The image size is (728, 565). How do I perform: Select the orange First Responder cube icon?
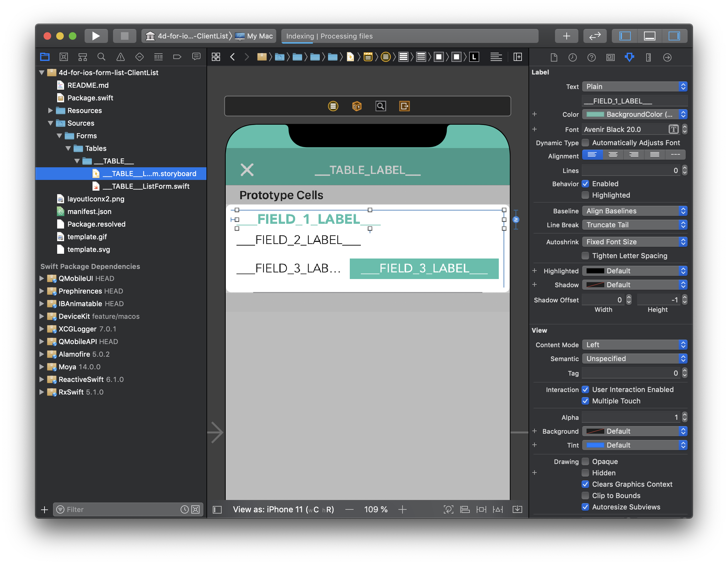click(x=357, y=106)
